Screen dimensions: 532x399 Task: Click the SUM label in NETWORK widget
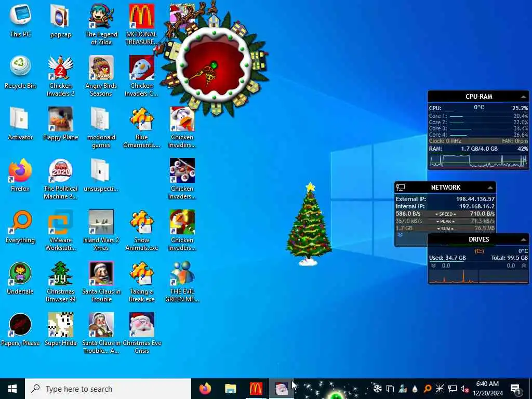[x=445, y=229]
